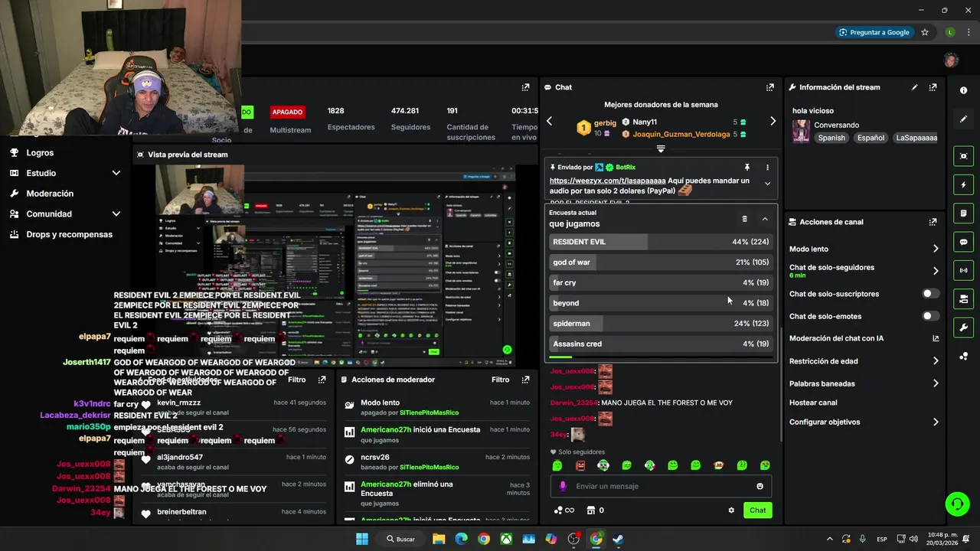
Task: Open Restricción de edad options
Action: (936, 361)
